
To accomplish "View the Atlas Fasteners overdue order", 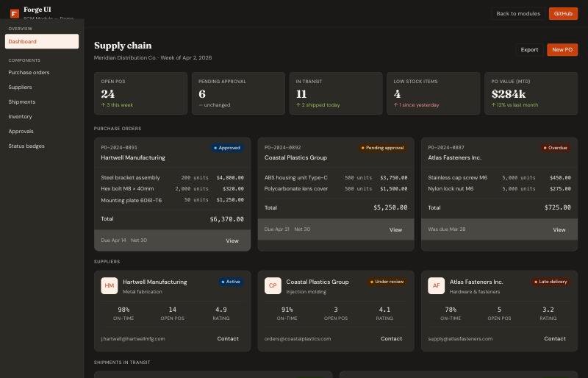I will point(559,229).
